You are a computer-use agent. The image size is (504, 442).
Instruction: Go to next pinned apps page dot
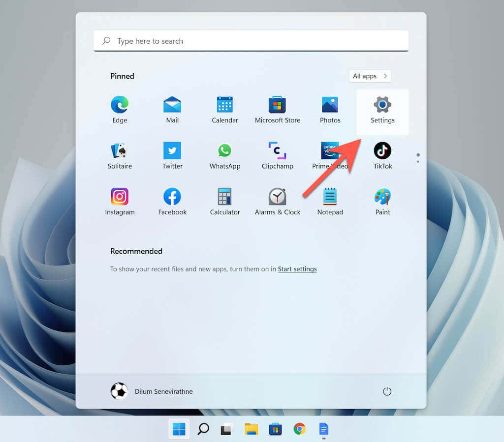coord(417,161)
